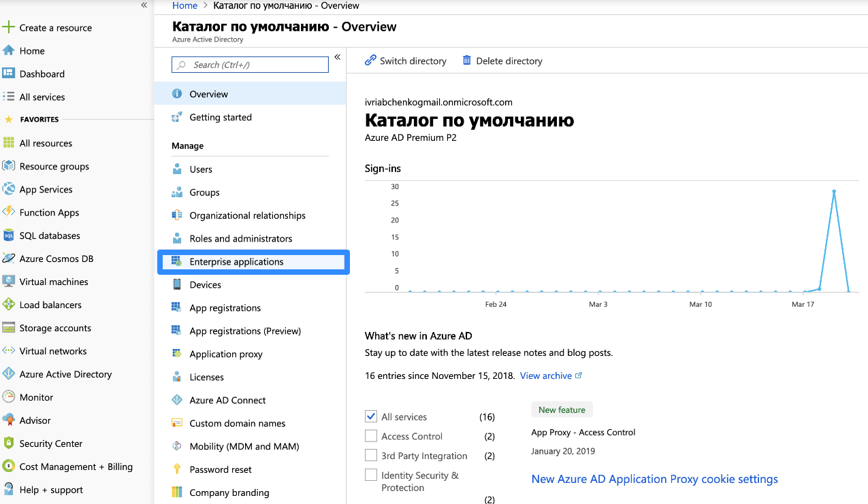Viewport: 868px width, 504px height.
Task: Click the Resource groups cube icon
Action: tap(8, 166)
